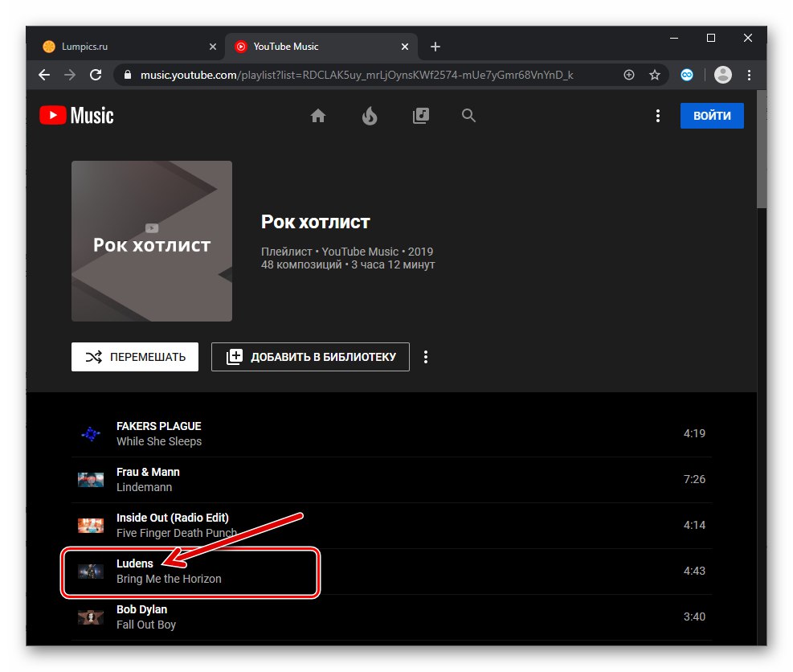Viewport: 793px width, 672px height.
Task: Open the blue extension icon in toolbar
Action: pos(687,75)
